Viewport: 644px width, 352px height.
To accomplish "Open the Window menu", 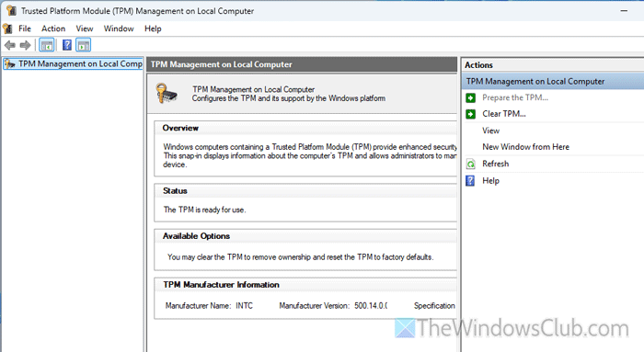I will pos(119,28).
